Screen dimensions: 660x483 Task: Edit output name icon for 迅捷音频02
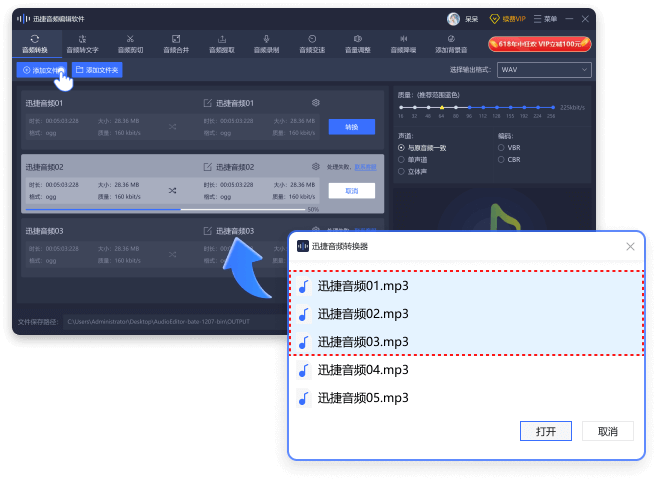tap(208, 167)
